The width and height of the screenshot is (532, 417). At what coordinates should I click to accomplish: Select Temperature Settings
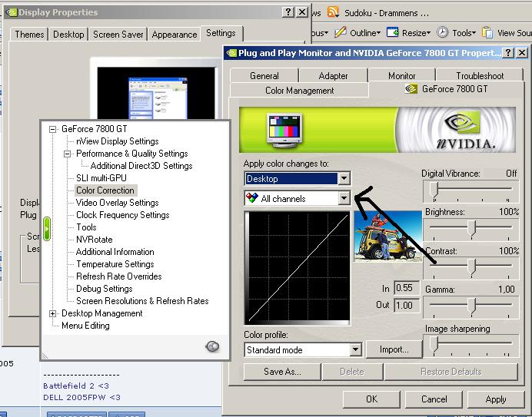pos(115,264)
